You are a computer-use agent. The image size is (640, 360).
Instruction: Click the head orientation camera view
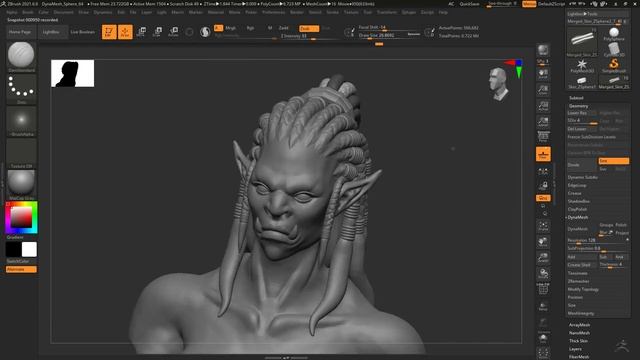(499, 84)
